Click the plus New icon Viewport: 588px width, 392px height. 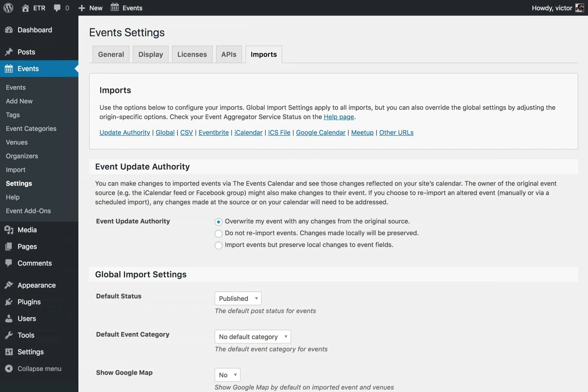(82, 8)
